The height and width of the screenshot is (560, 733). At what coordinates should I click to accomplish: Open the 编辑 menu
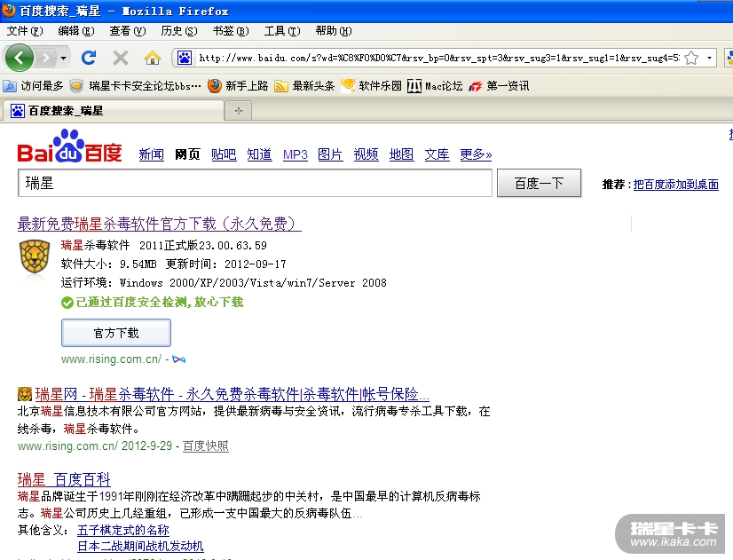76,31
